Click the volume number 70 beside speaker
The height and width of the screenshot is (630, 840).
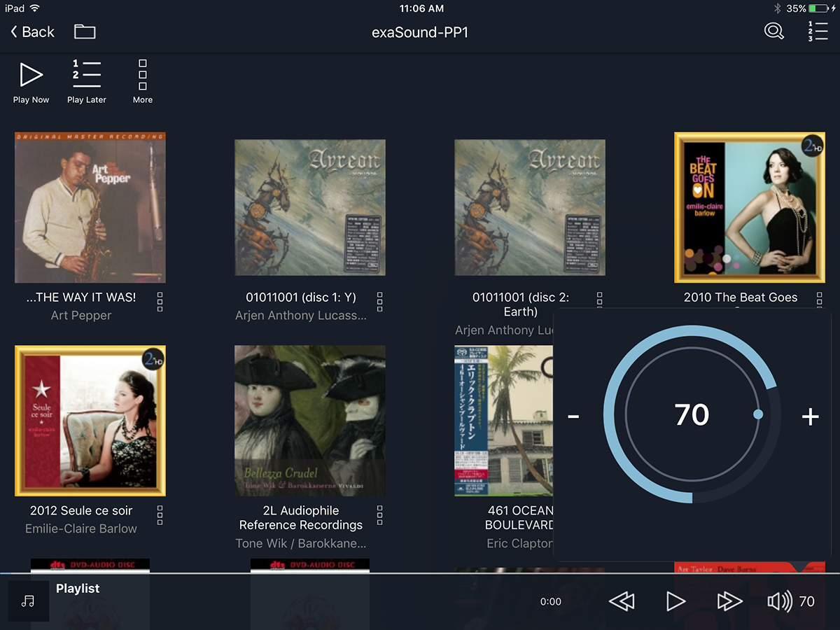point(807,601)
